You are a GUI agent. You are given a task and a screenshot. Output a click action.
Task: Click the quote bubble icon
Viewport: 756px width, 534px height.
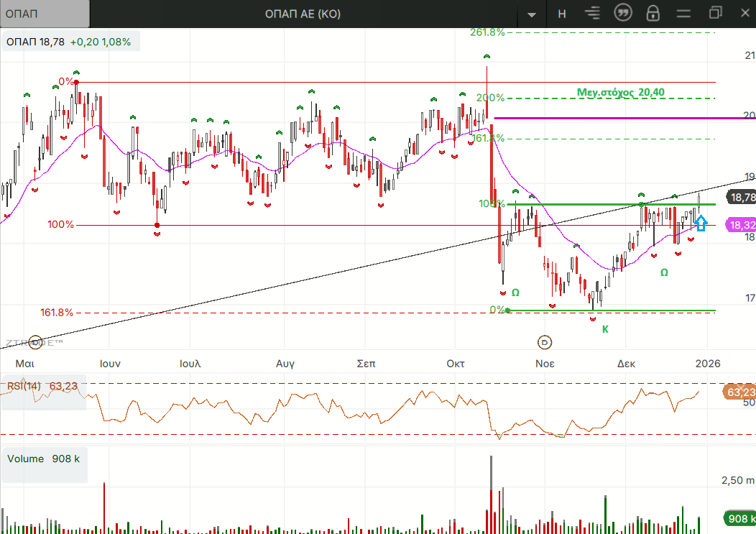(x=622, y=13)
